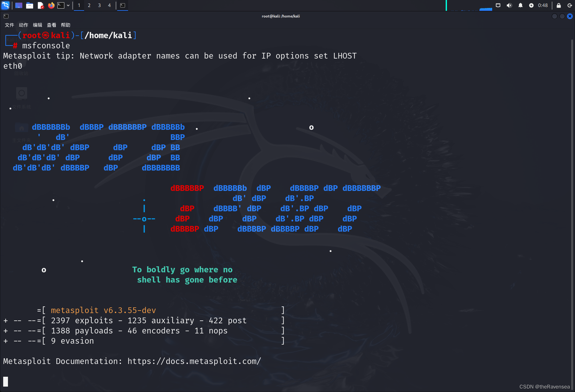The height and width of the screenshot is (392, 575).
Task: Click the 0:48 panel clock
Action: point(543,5)
